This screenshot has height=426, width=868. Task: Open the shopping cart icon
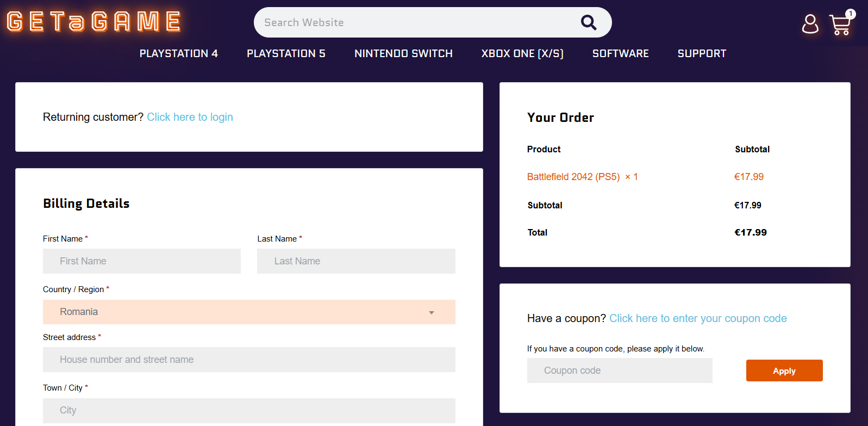(x=840, y=24)
